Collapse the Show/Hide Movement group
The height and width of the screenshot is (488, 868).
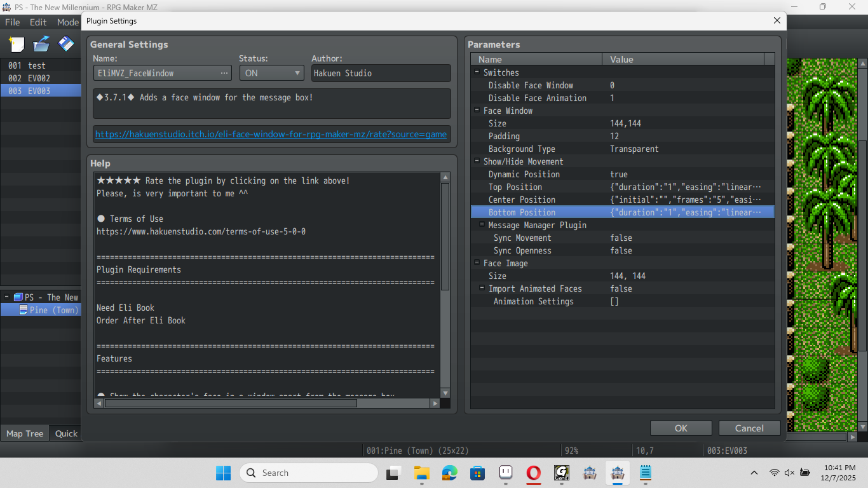[x=477, y=161]
